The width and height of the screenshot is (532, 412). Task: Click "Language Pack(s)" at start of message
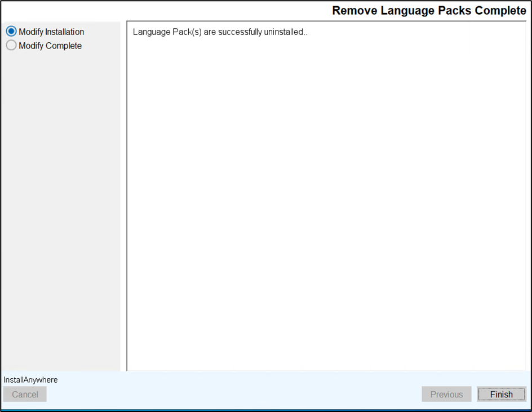pyautogui.click(x=167, y=32)
